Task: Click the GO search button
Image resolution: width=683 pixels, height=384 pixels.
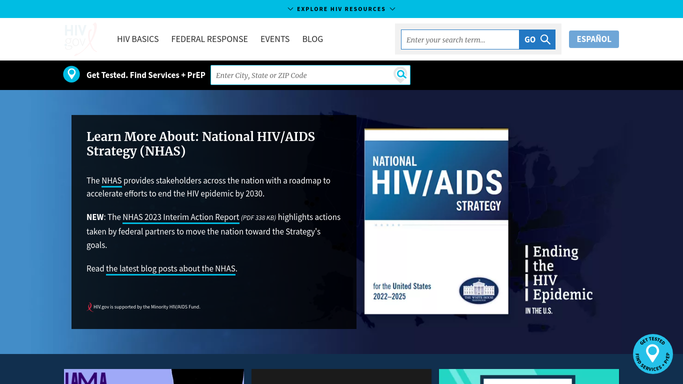Action: pyautogui.click(x=537, y=40)
